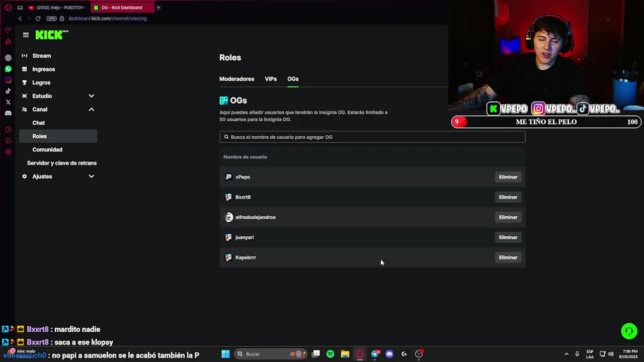Screen dimensions: 644x362
Task: Open a new browser tab
Action: [158, 8]
